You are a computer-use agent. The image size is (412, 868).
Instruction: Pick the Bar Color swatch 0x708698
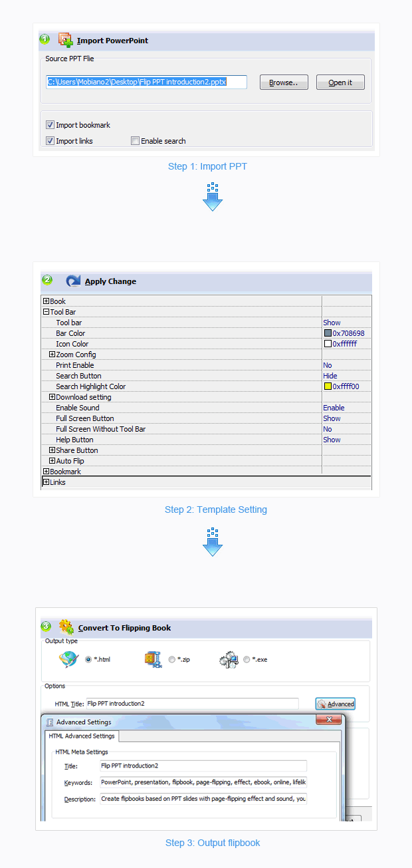coord(328,333)
